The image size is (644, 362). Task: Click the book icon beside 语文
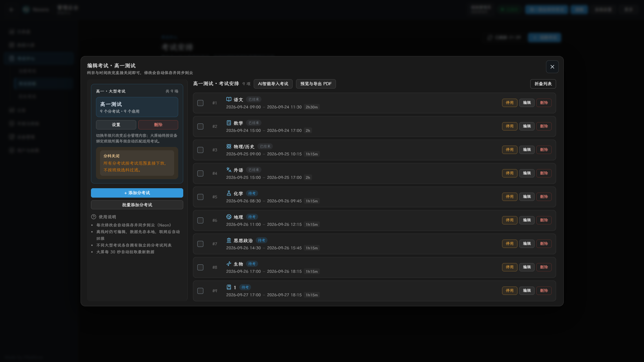(229, 99)
